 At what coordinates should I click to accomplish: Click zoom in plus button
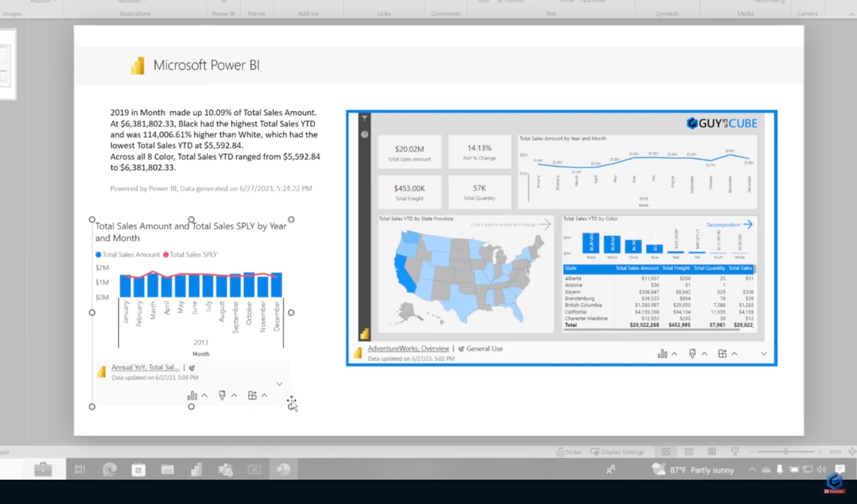[820, 452]
